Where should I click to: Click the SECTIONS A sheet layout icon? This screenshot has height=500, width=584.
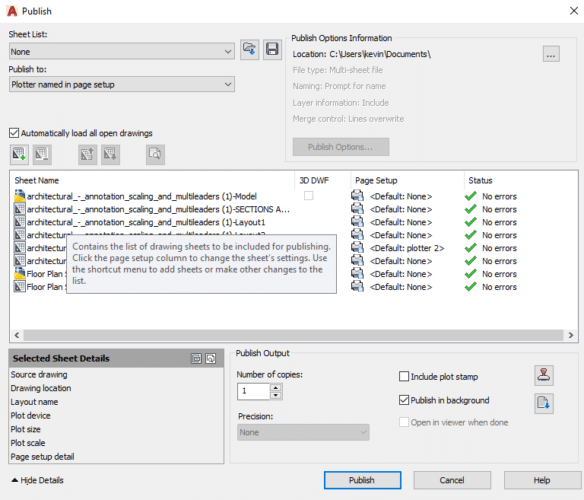click(19, 209)
